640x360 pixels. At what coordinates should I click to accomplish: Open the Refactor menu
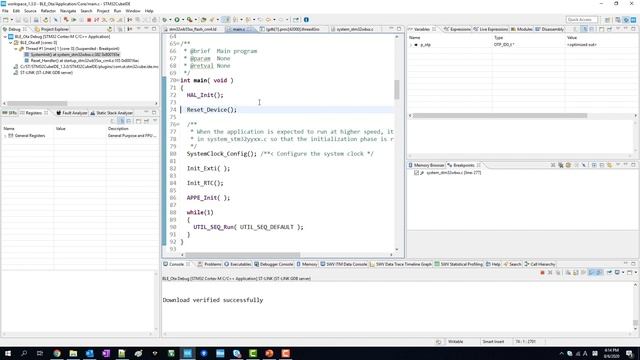pos(48,11)
